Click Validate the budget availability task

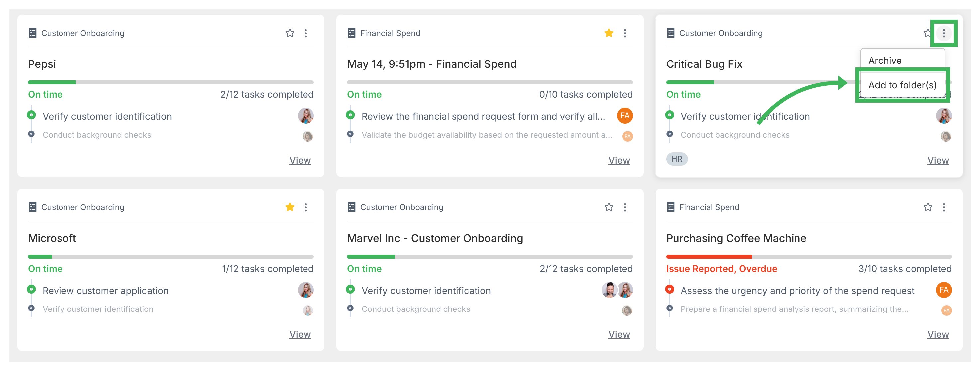(x=487, y=135)
